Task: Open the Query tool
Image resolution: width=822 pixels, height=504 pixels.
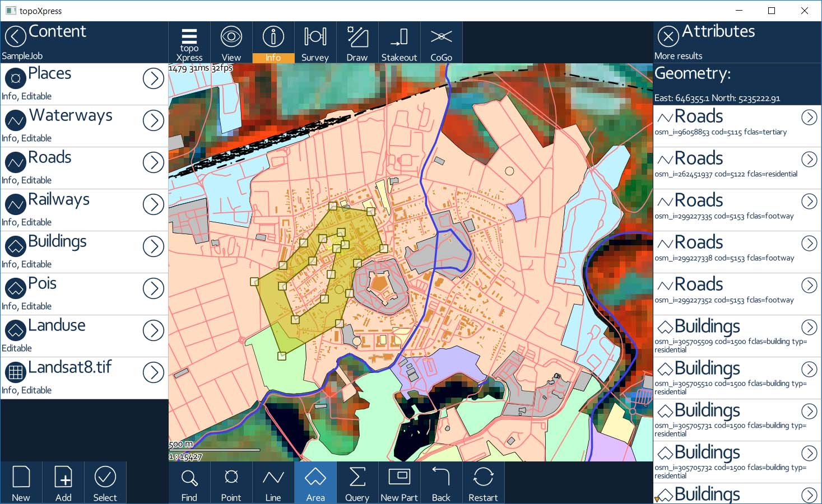Action: click(x=357, y=483)
